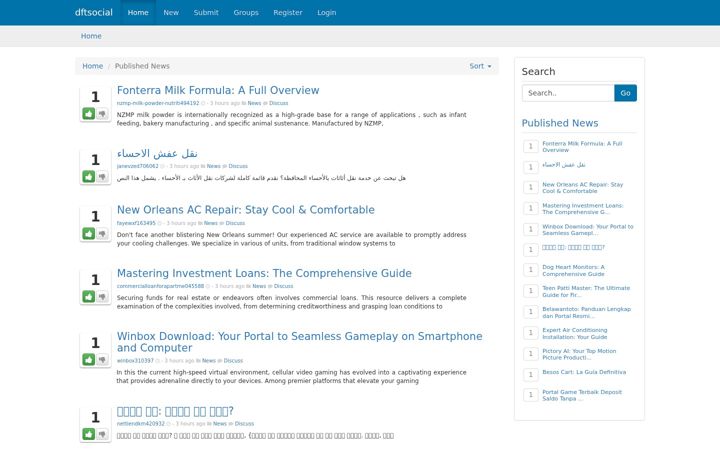Click Home in the Published News breadcrumb
Screen dimensions: 720x450
92,66
